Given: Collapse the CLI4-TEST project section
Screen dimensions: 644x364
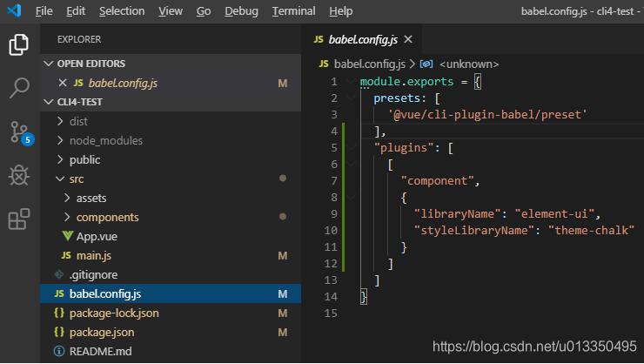Looking at the screenshot, I should 49,102.
